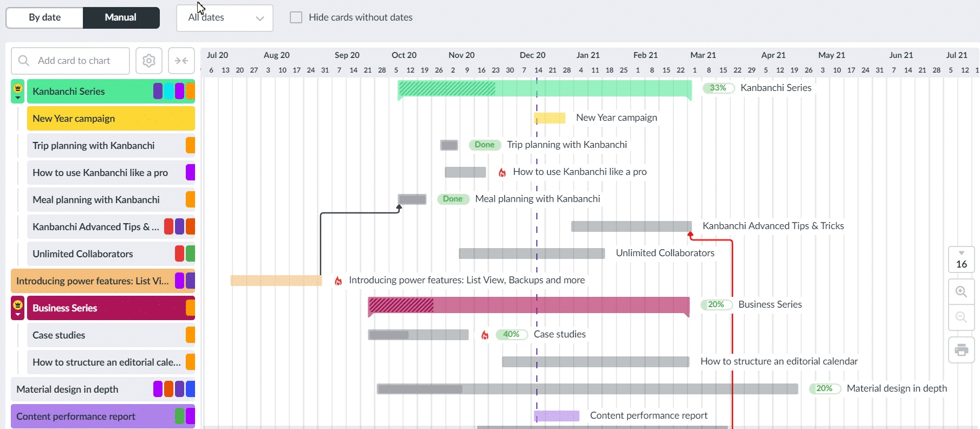This screenshot has width=980, height=429.
Task: Collapse the Business Series epic arrow
Action: pyautogui.click(x=18, y=315)
